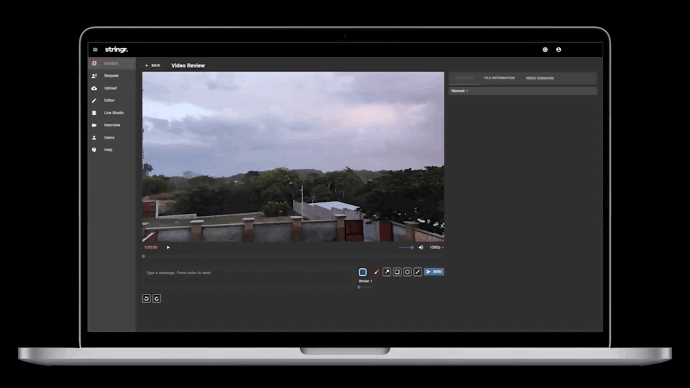Open the user account icon

point(558,50)
